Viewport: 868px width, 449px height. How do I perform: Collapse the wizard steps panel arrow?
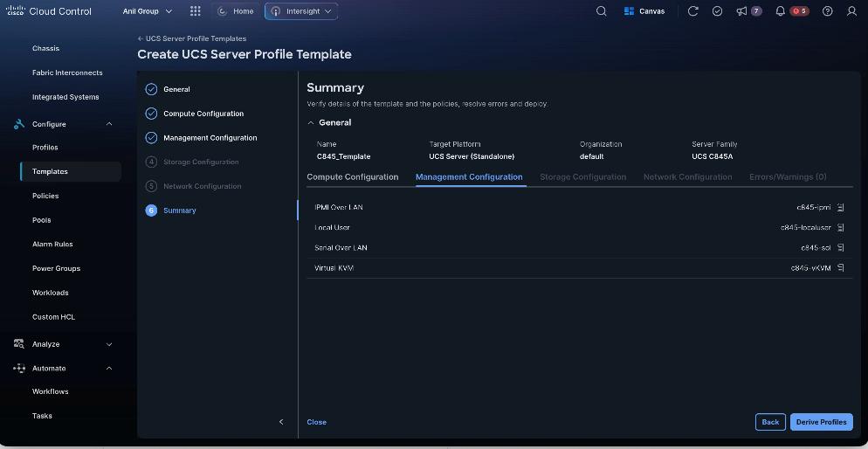281,422
